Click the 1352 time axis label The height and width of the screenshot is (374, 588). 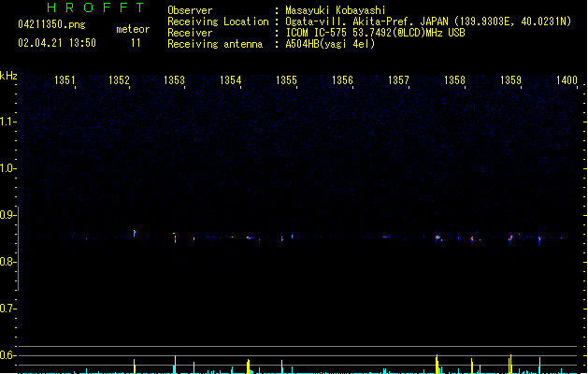tap(119, 80)
